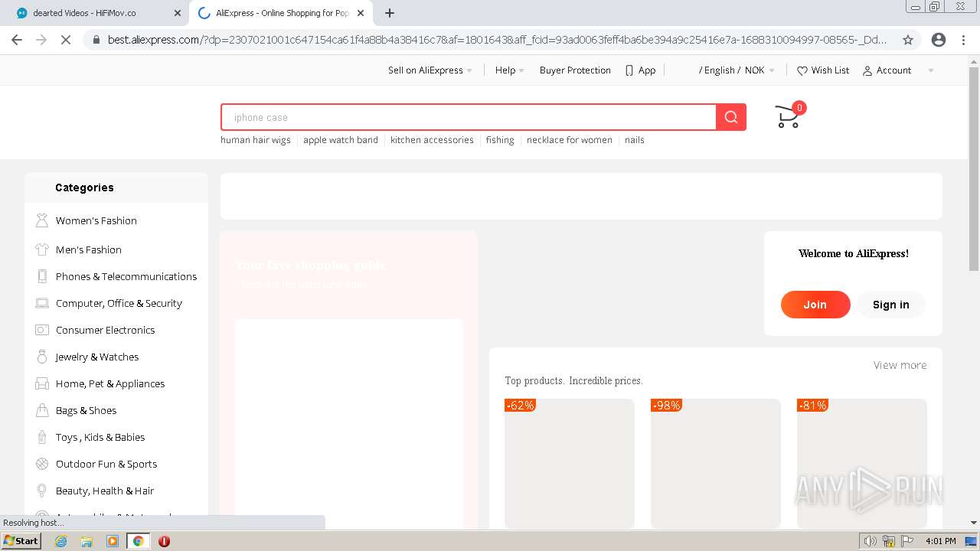The width and height of the screenshot is (980, 551).
Task: Open the Buyer Protection link
Action: click(575, 70)
